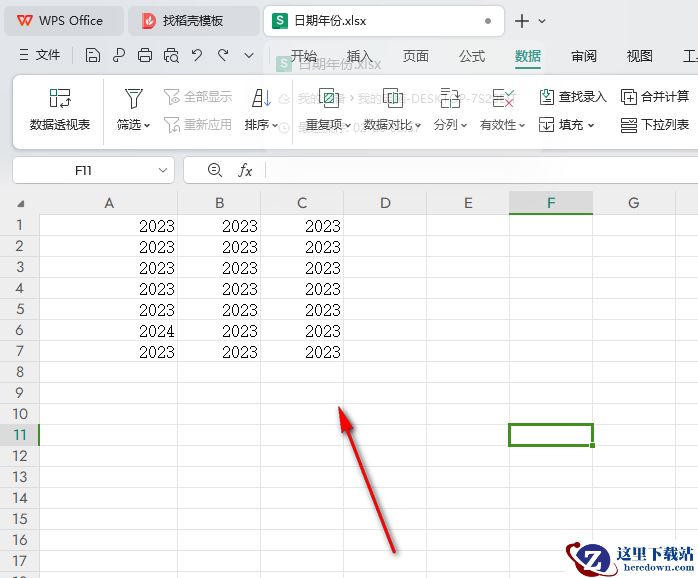Image resolution: width=698 pixels, height=578 pixels.
Task: Switch to the 页面 ribbon tab
Action: pos(416,56)
